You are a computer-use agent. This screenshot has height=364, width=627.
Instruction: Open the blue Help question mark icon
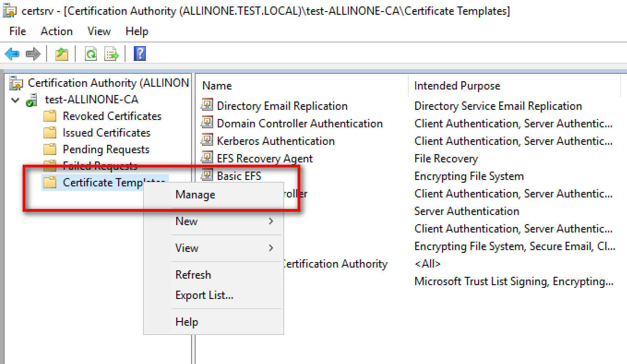(139, 54)
